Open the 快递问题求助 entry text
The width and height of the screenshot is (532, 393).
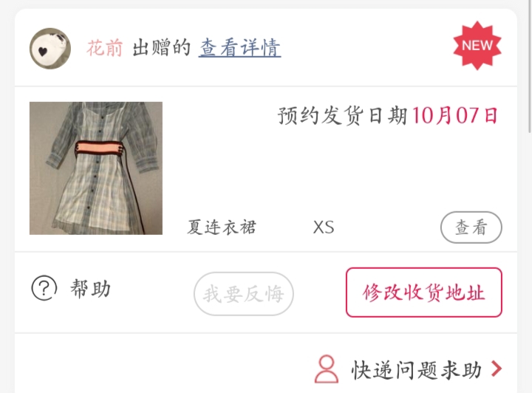click(416, 369)
